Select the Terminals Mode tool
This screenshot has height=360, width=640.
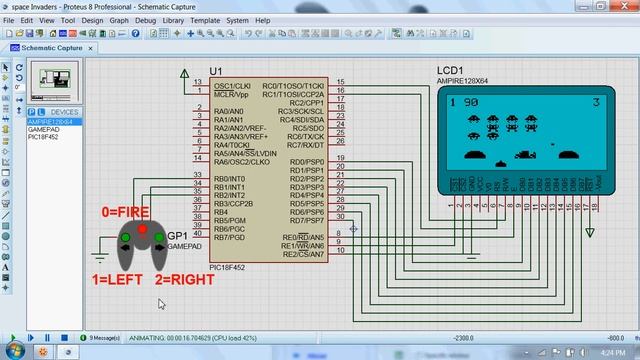point(6,141)
